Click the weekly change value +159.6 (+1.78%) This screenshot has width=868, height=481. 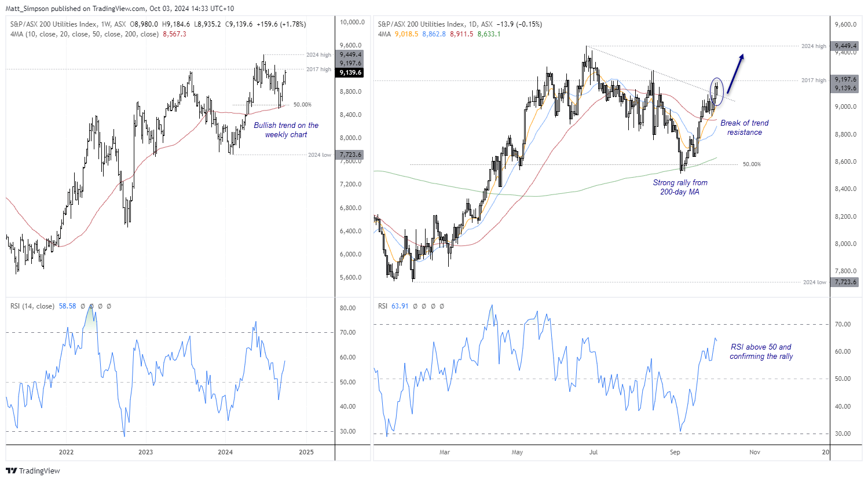coord(281,24)
